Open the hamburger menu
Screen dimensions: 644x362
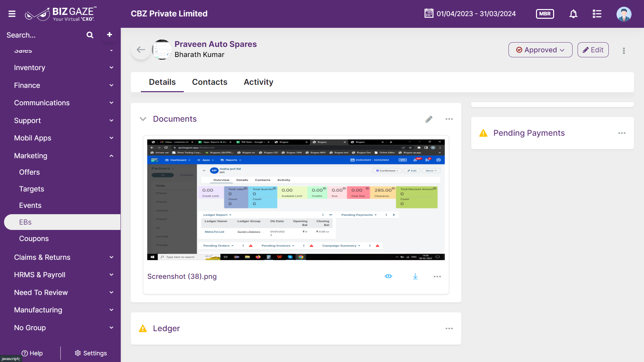(x=12, y=14)
